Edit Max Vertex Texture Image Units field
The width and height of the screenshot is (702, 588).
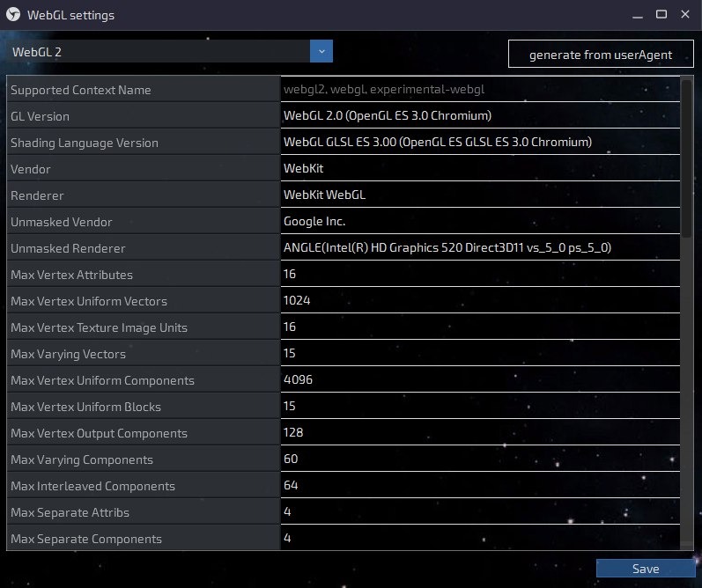(x=480, y=327)
